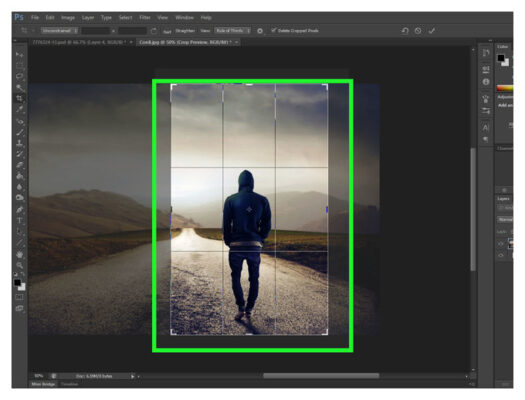Toggle Delete Cropped Pixels checkbox
The height and width of the screenshot is (400, 525).
point(274,30)
